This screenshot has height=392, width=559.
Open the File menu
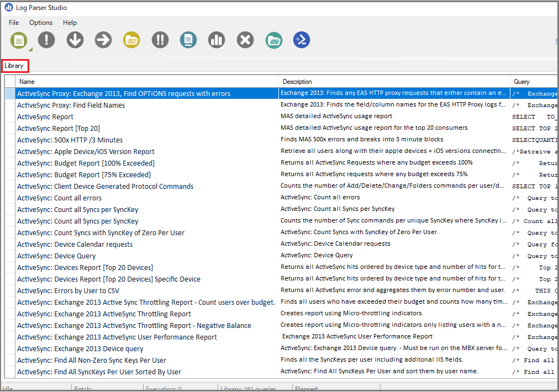tap(14, 23)
